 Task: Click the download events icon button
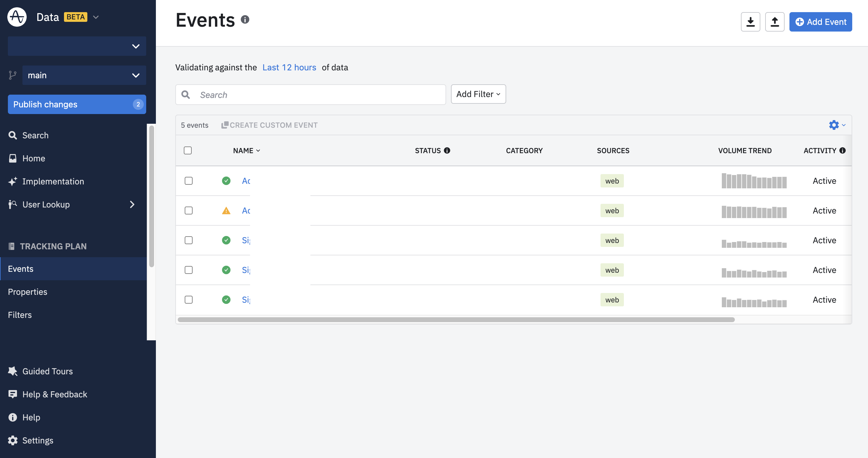[750, 22]
